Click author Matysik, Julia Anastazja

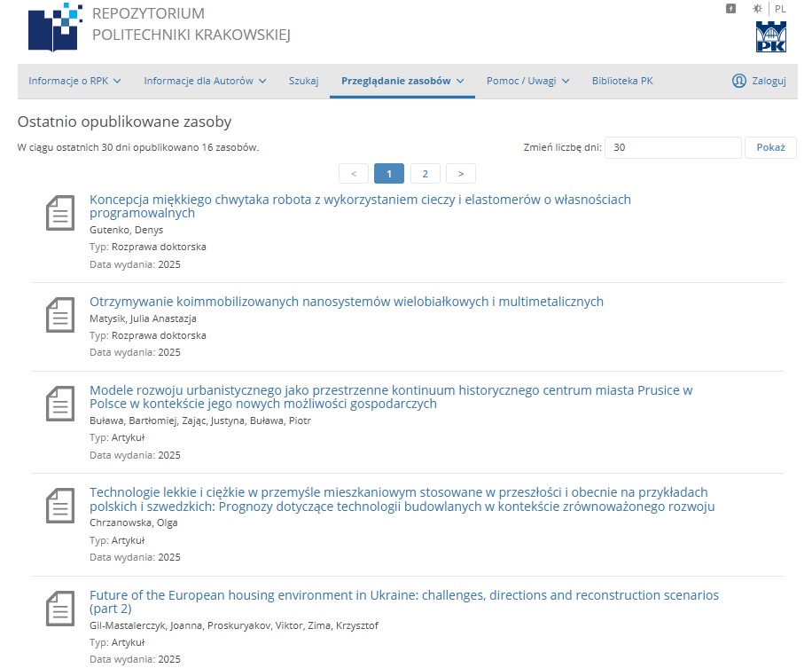coord(143,318)
